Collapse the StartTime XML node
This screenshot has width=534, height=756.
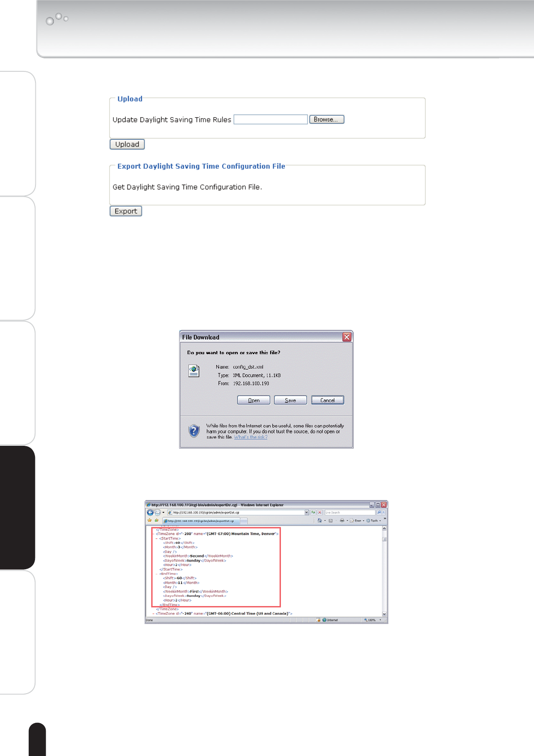click(x=157, y=538)
